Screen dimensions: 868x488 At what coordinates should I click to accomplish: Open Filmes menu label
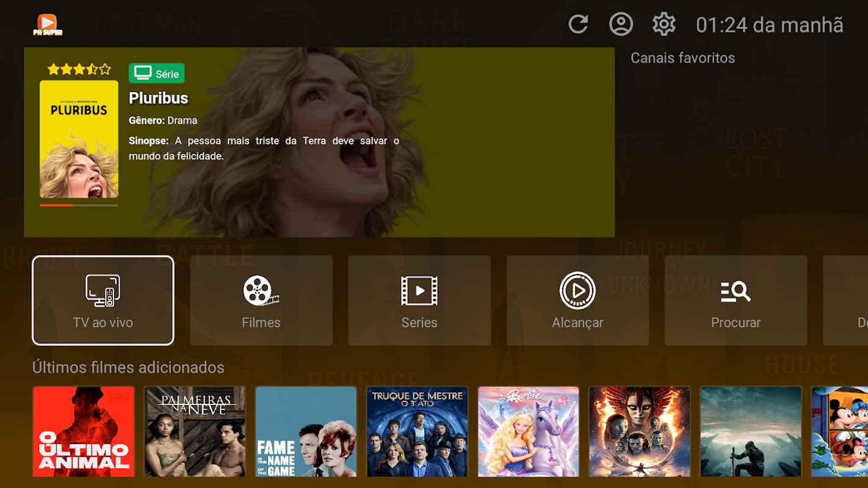tap(261, 323)
